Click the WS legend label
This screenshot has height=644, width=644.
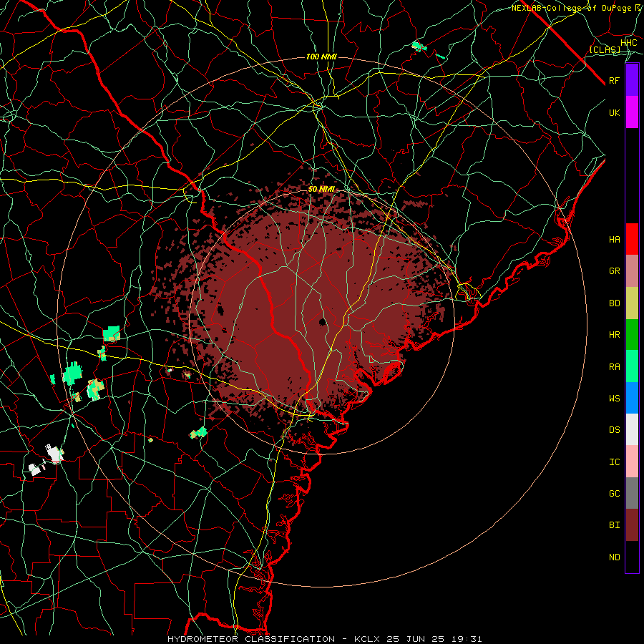tap(615, 399)
